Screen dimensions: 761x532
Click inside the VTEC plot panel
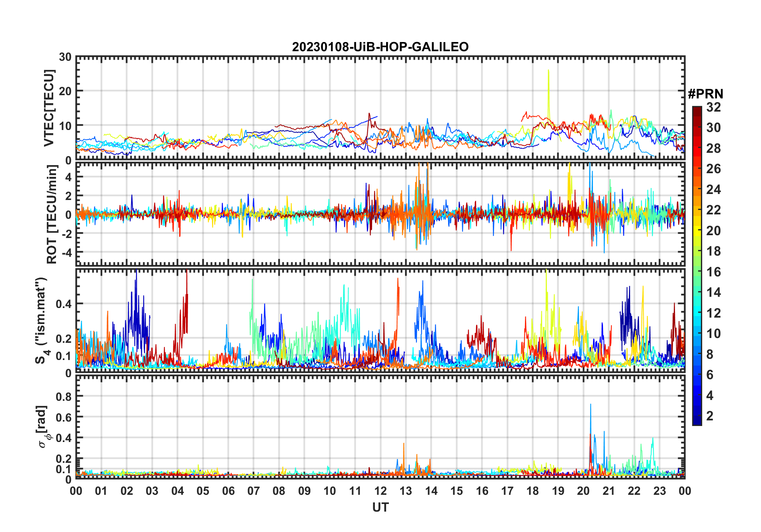tap(380, 108)
